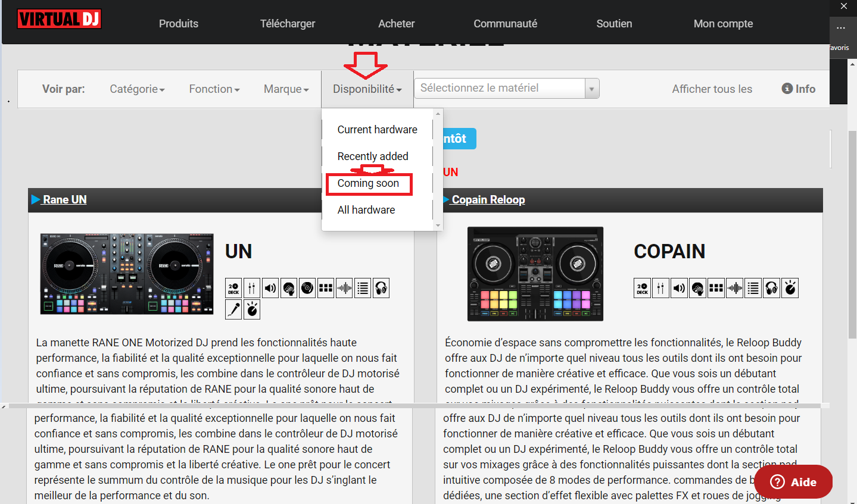The height and width of the screenshot is (504, 857).
Task: Click the waveform icon under Copain Reloop
Action: pyautogui.click(x=734, y=289)
